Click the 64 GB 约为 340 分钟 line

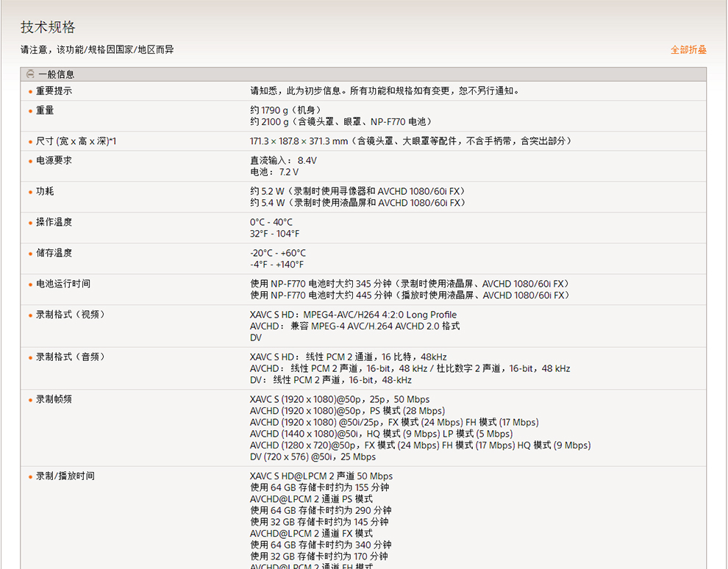(x=321, y=545)
